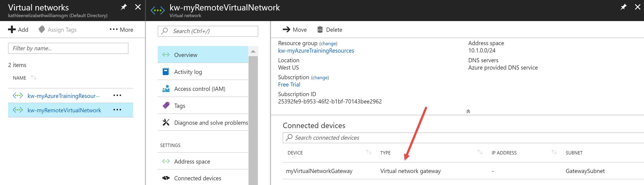This screenshot has height=185, width=644.
Task: Click the Assign Tags tag icon
Action: [x=42, y=29]
